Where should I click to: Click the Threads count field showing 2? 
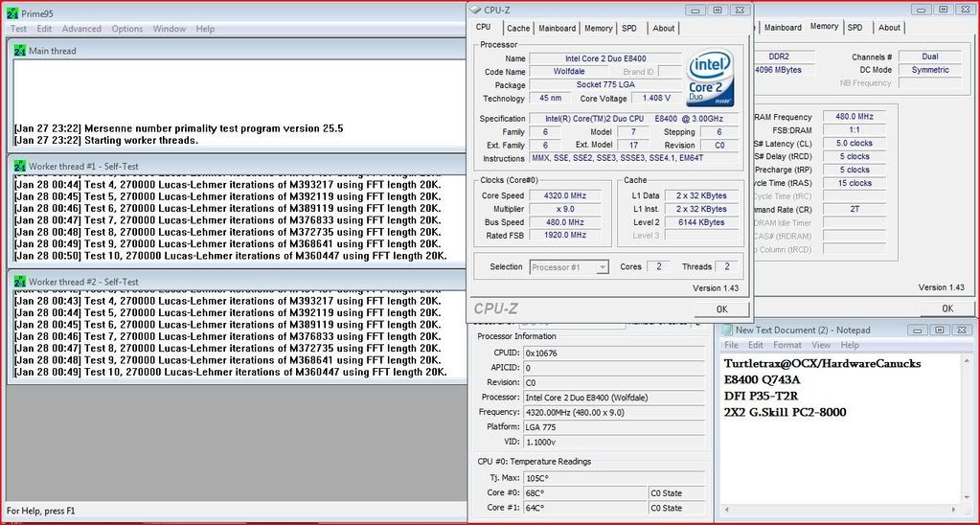click(x=725, y=266)
